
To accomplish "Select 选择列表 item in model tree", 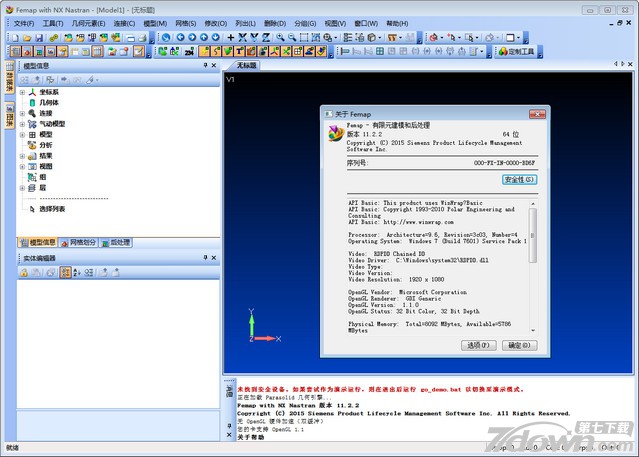I will tap(52, 209).
